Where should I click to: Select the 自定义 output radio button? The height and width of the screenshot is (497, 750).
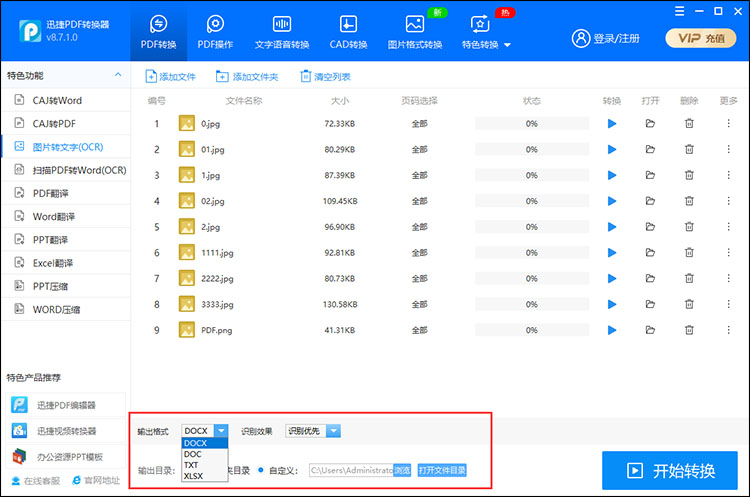pos(261,470)
